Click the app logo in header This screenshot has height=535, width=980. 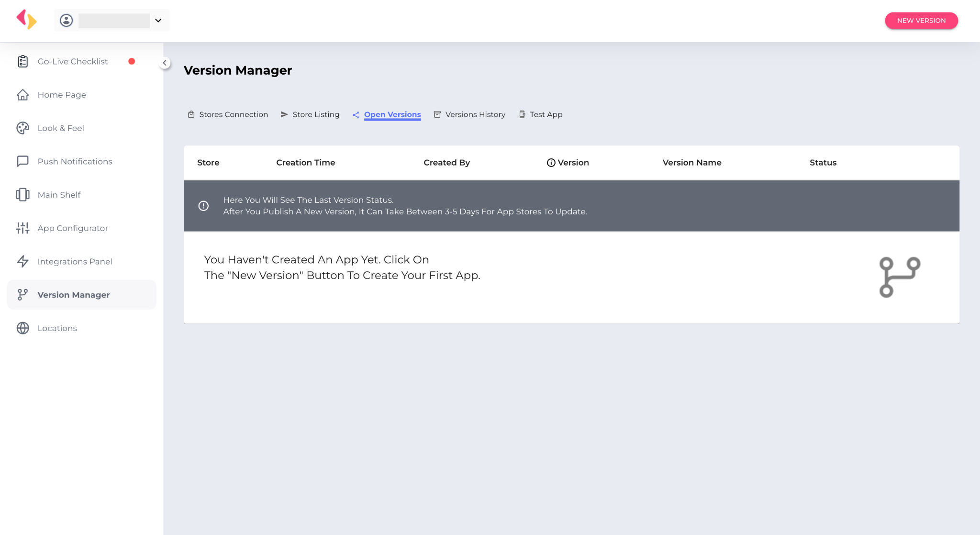(x=26, y=20)
